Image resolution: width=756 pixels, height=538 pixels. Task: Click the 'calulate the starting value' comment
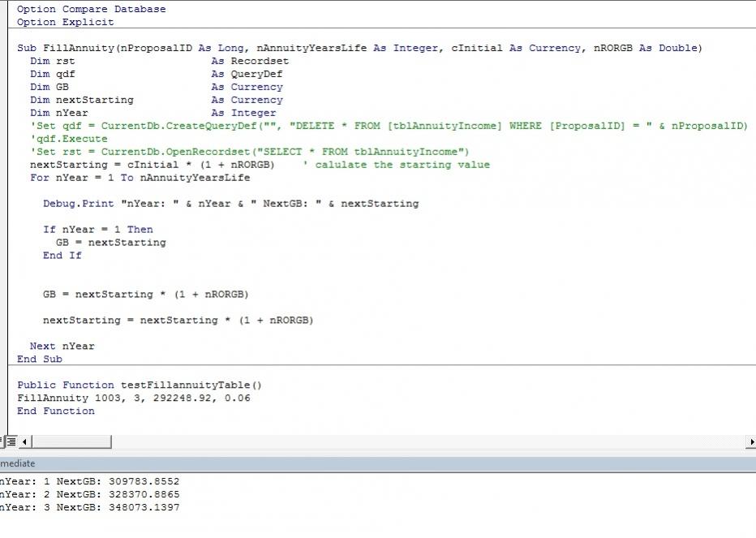[x=397, y=165]
